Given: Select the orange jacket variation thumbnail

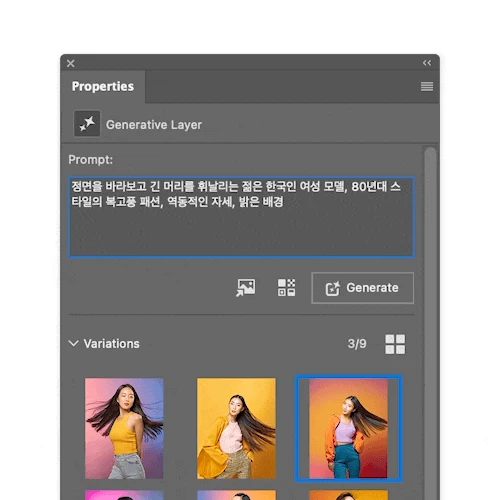Looking at the screenshot, I should pos(348,428).
